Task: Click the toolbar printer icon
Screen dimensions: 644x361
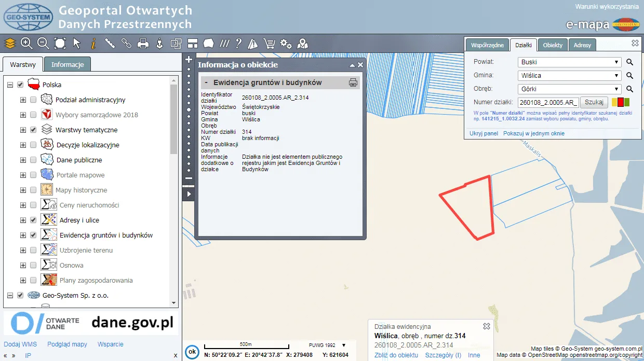Action: pos(143,44)
